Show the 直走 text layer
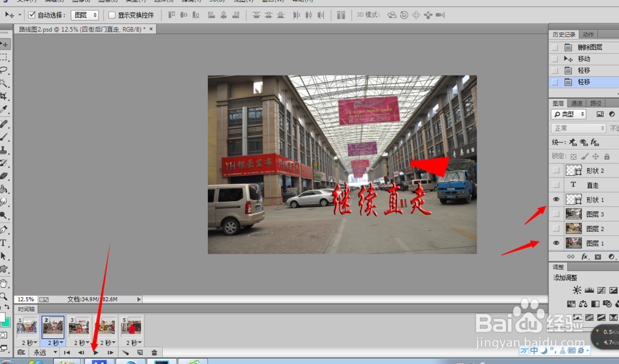The height and width of the screenshot is (364, 619). pyautogui.click(x=556, y=184)
